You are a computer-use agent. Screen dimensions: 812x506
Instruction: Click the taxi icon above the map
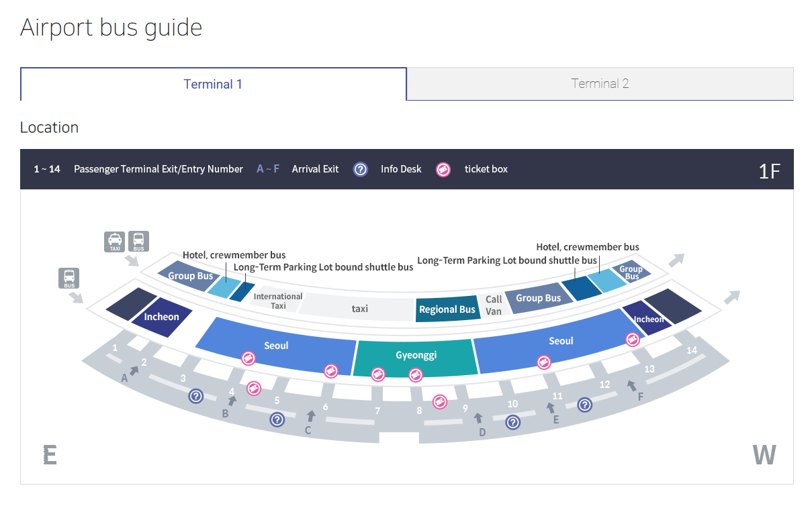(x=115, y=242)
